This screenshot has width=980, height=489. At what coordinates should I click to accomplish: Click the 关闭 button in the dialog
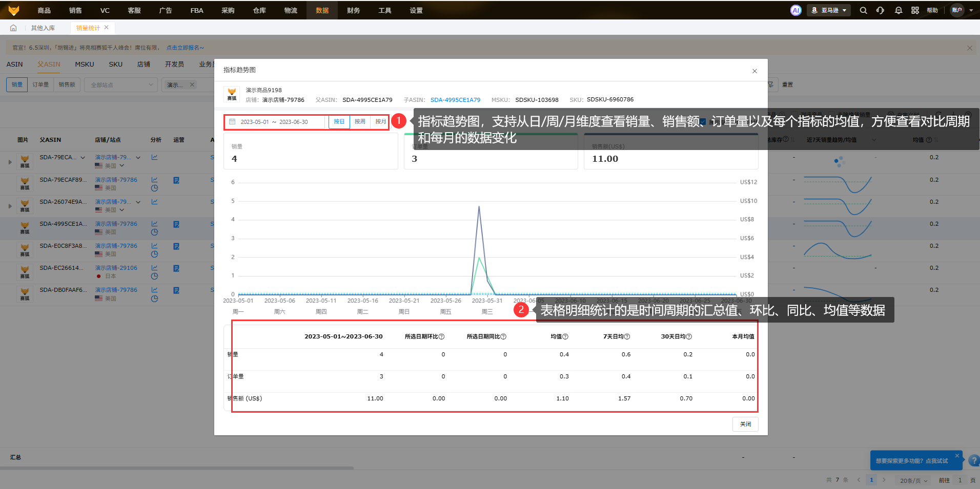pyautogui.click(x=745, y=424)
